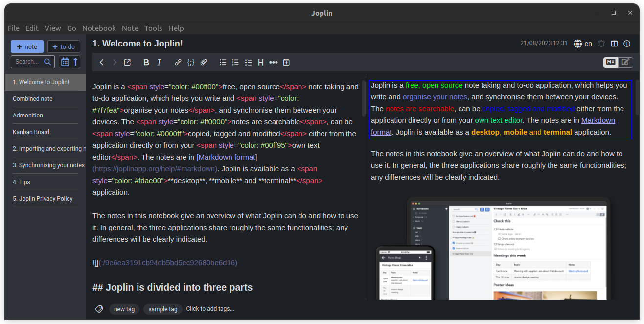
Task: Insert a hyperlink with the link icon
Action: pos(178,62)
